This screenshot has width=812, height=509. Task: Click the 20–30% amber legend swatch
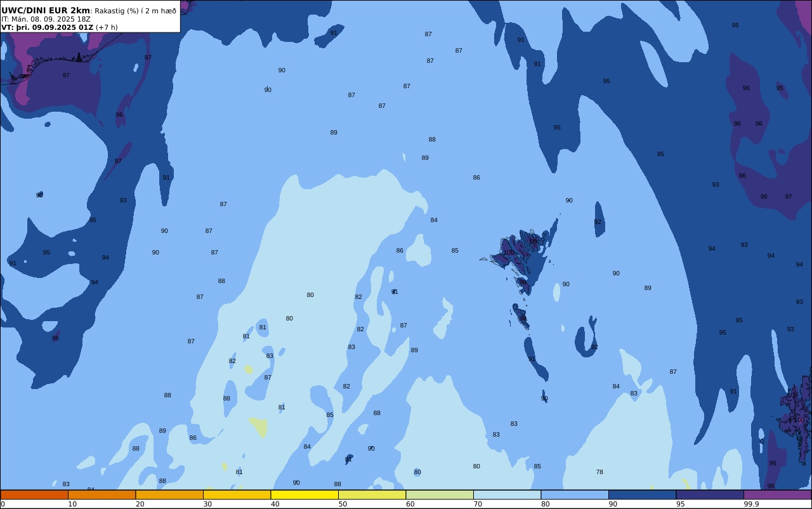pos(169,494)
